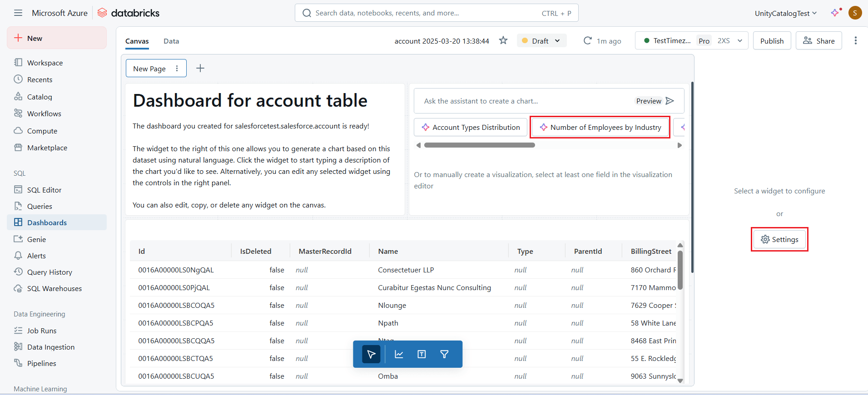
Task: Open UnityCatalogTest workspace switcher
Action: pyautogui.click(x=785, y=13)
